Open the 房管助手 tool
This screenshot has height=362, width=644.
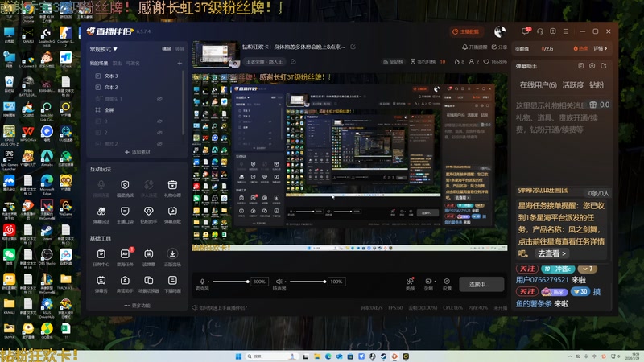pyautogui.click(x=125, y=284)
